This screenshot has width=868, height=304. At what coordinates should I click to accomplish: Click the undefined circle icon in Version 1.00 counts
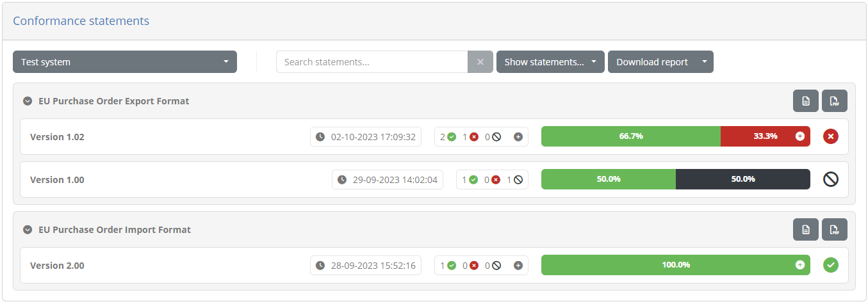point(518,180)
